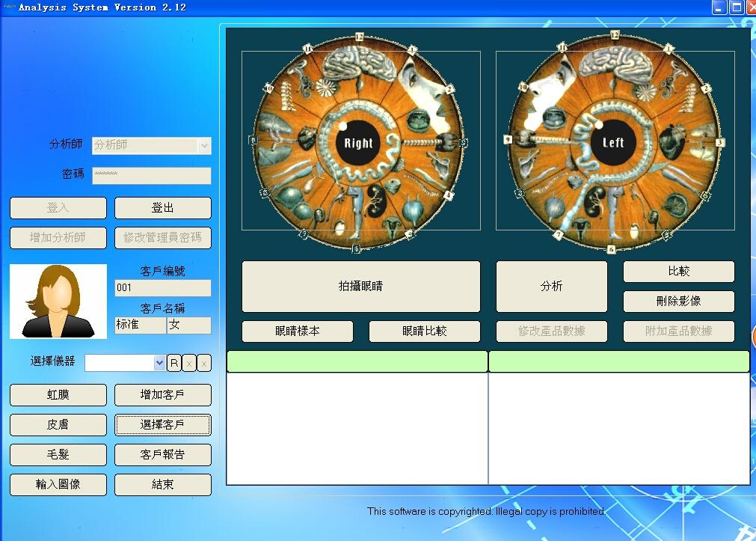
Task: Click the 修改管理員密碼 button
Action: coord(162,238)
